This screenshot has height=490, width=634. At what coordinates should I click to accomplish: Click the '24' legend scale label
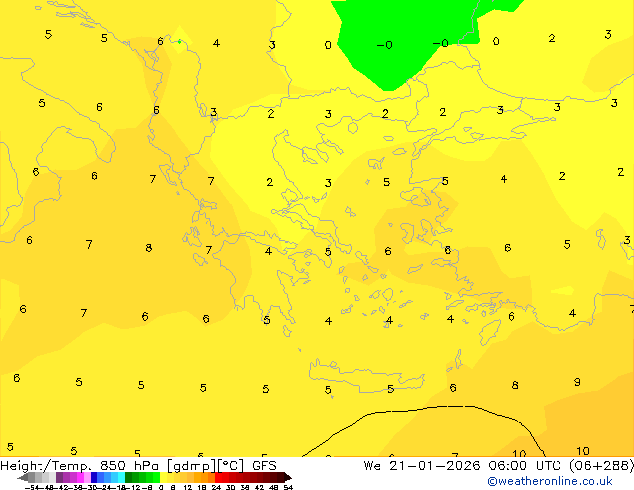pos(216,487)
